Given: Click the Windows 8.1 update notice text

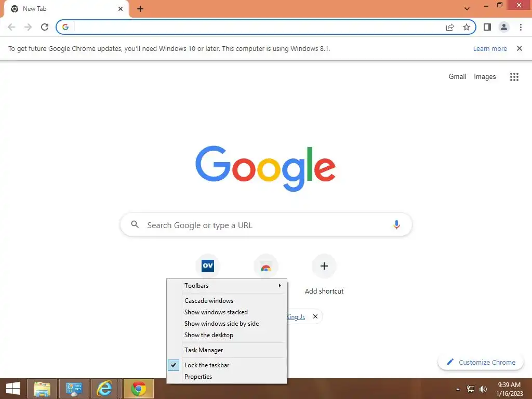Looking at the screenshot, I should (169, 48).
